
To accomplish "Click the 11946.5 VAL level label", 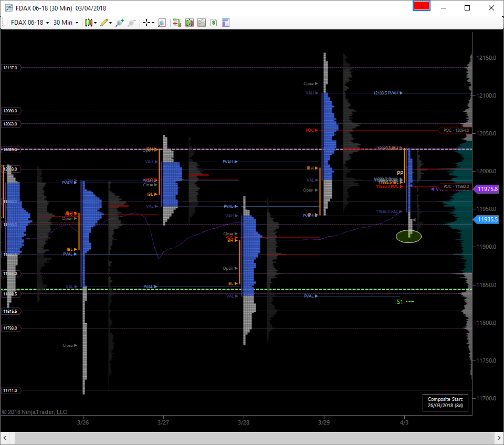I will [x=388, y=211].
